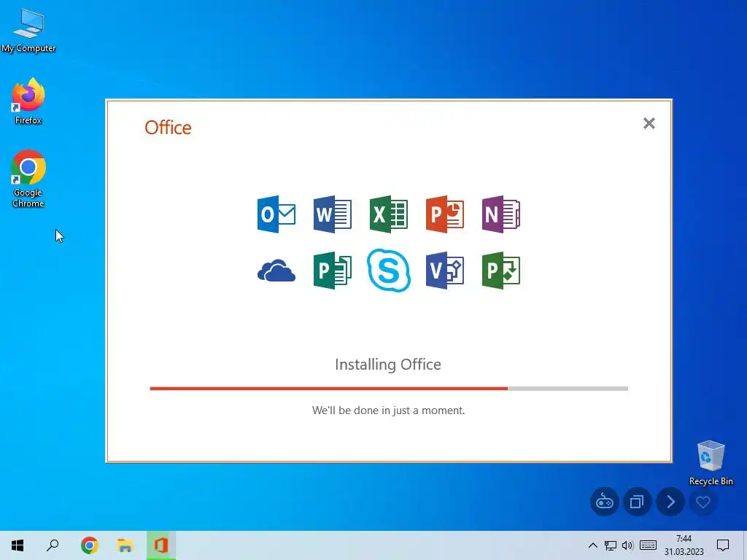This screenshot has height=560, width=747.
Task: Close the Office installer window
Action: 649,123
